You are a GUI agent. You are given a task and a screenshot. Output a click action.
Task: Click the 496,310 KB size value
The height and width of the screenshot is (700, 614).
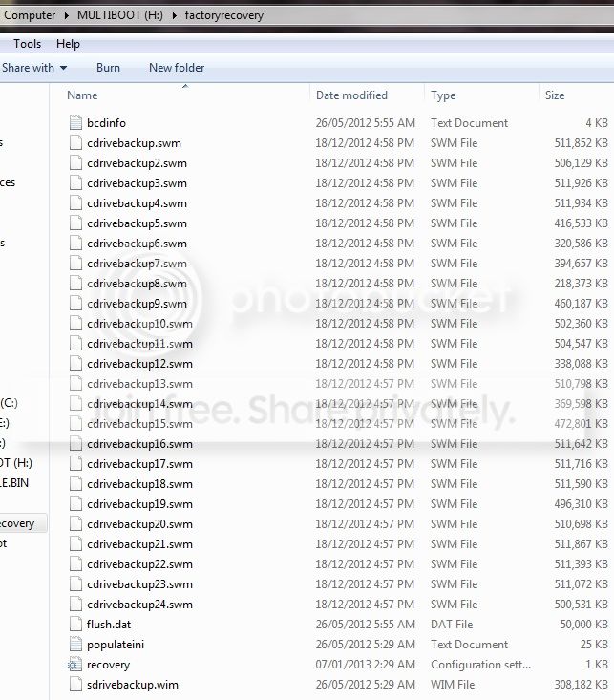[581, 504]
